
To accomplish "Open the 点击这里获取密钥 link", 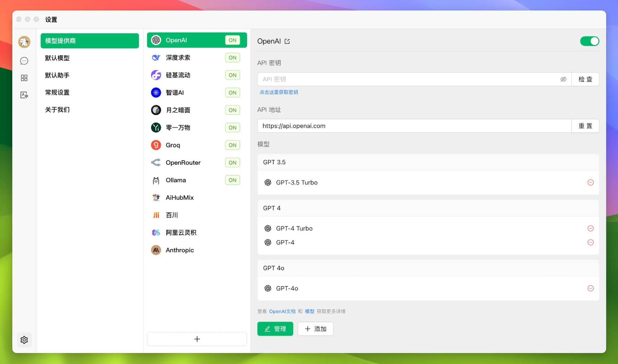I will [x=278, y=92].
